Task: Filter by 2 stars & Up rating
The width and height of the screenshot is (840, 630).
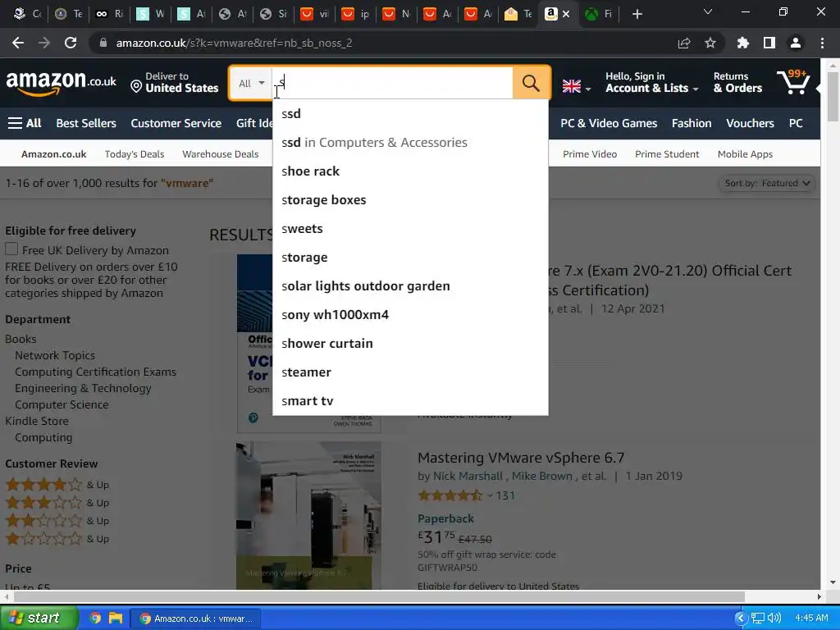Action: coord(57,521)
